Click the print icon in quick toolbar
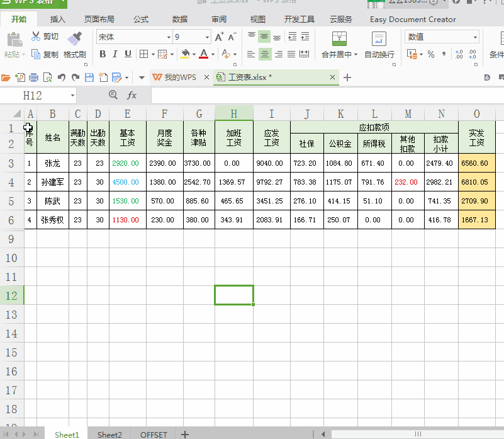The height and width of the screenshot is (439, 504). 34,77
